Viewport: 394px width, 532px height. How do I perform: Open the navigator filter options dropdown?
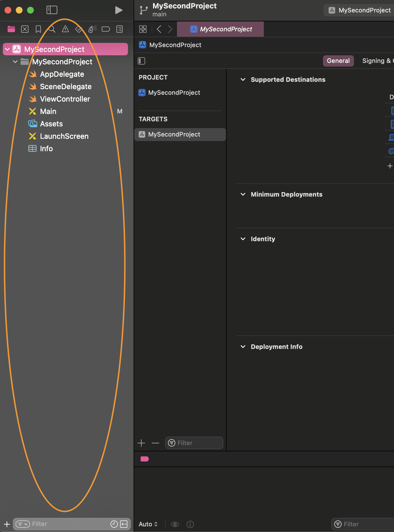click(x=23, y=524)
